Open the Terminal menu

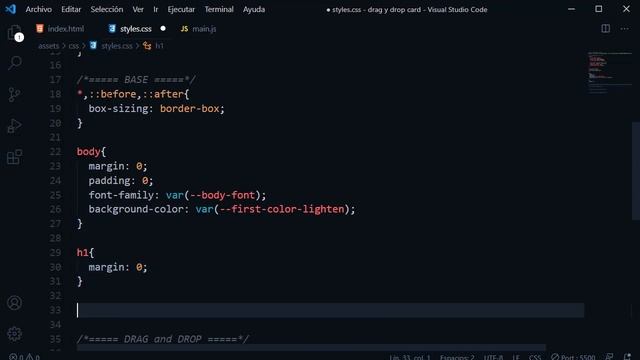[219, 9]
